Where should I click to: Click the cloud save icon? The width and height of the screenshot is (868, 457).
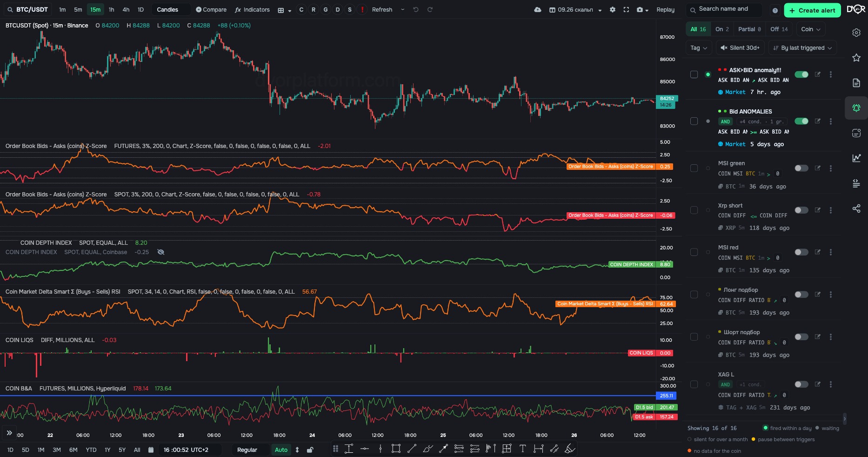click(x=538, y=10)
